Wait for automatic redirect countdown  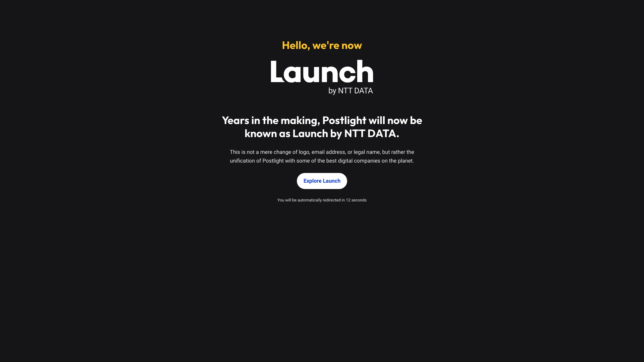[x=322, y=200]
